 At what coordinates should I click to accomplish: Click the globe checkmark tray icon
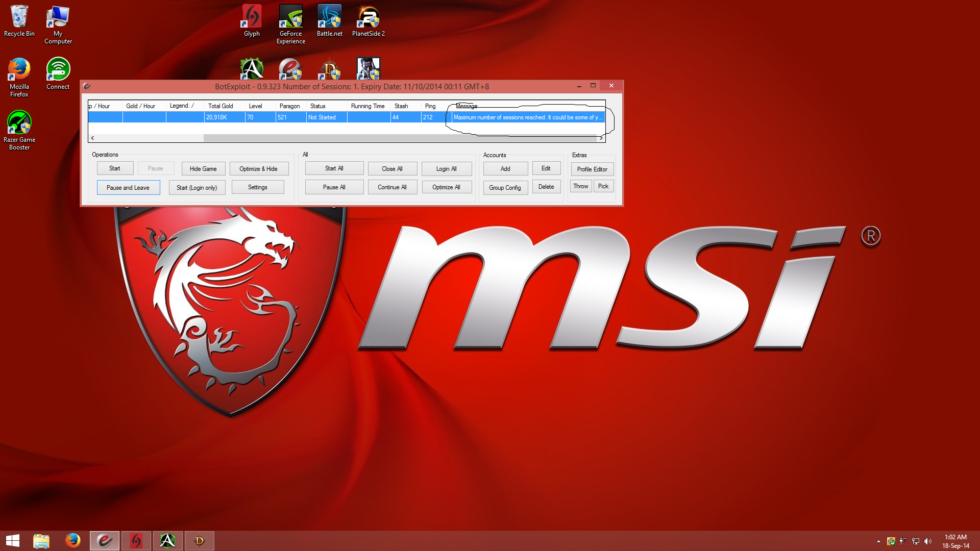click(891, 541)
